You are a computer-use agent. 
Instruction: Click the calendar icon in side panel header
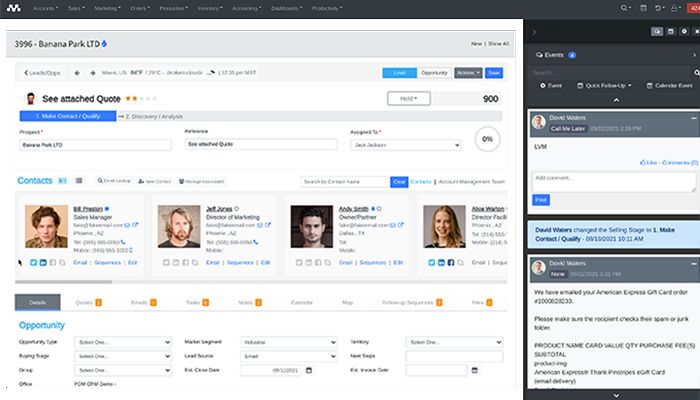tap(671, 31)
